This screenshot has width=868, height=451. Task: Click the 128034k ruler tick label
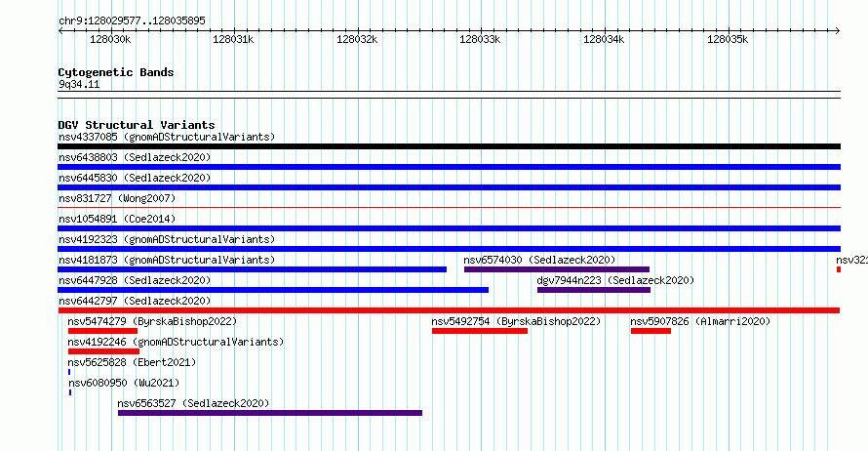pyautogui.click(x=604, y=39)
